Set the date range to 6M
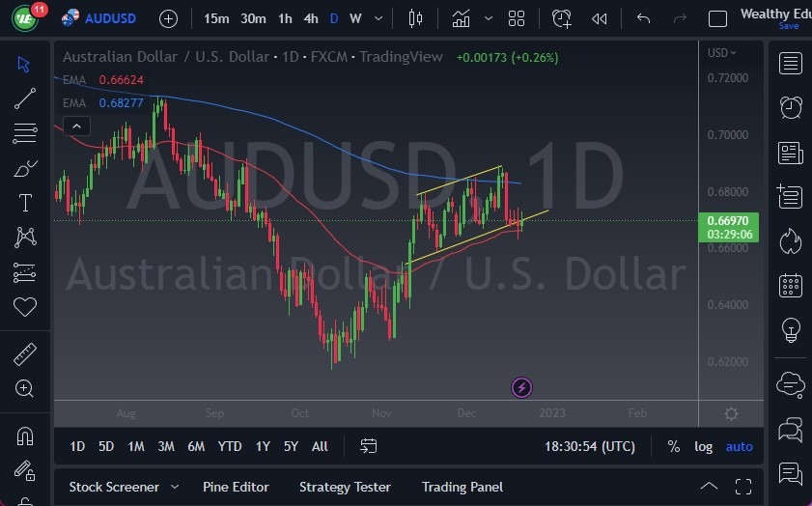This screenshot has width=812, height=506. pos(196,446)
